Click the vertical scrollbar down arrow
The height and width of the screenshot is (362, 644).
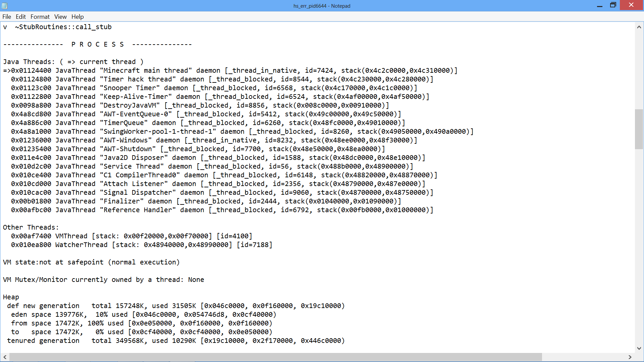coord(639,348)
